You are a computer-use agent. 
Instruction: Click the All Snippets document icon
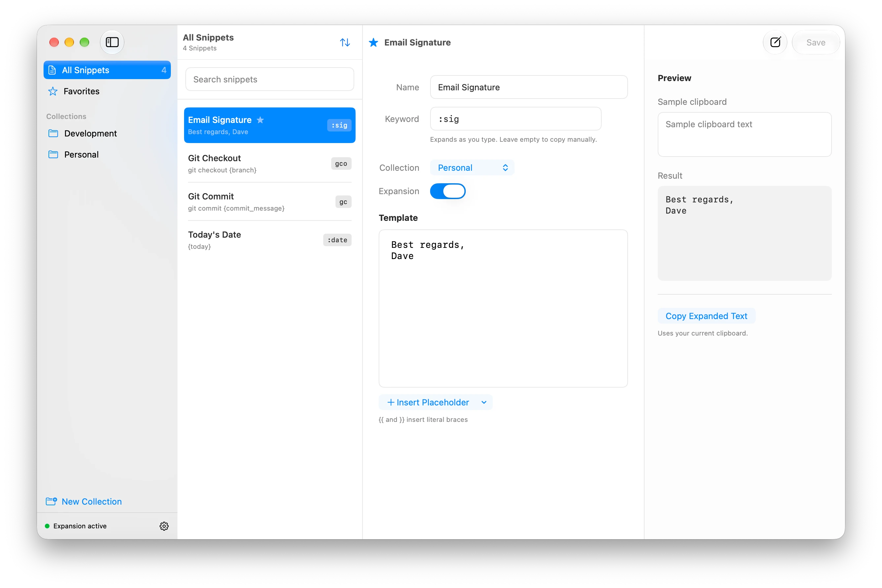click(52, 70)
